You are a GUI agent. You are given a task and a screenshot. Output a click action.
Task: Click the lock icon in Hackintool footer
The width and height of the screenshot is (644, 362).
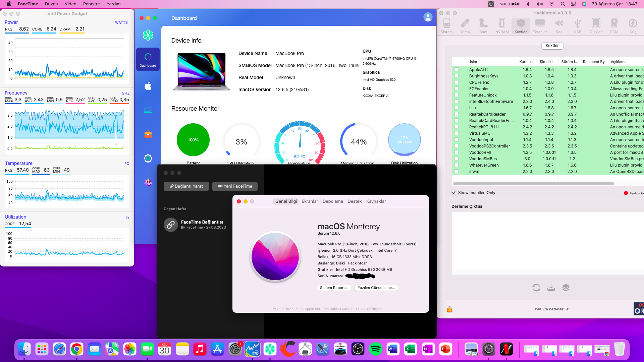[449, 309]
